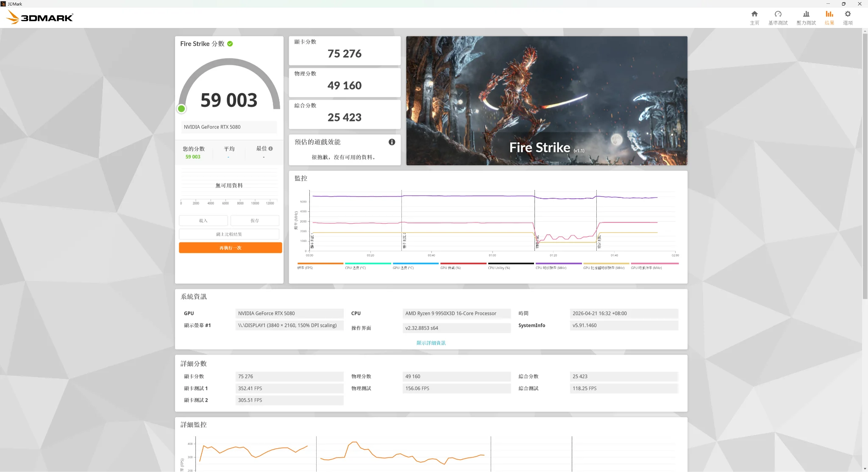The width and height of the screenshot is (868, 472).
Task: Click the Fire Strike preview image
Action: pos(546,100)
